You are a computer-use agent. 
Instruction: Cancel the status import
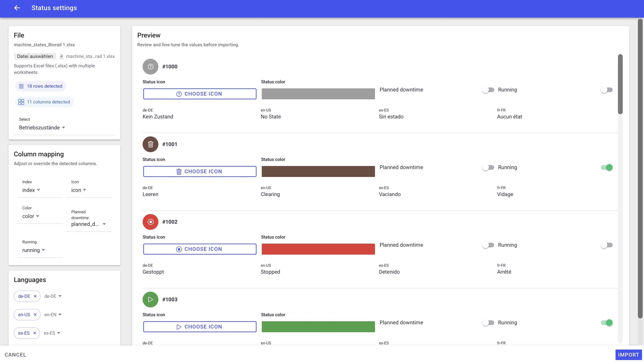pos(15,355)
